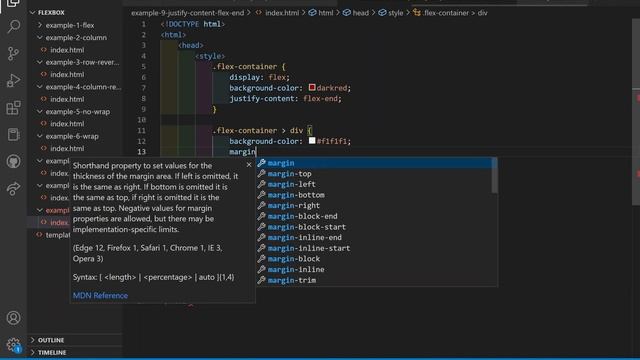
Task: Click html breadcrumb segment
Action: [326, 13]
